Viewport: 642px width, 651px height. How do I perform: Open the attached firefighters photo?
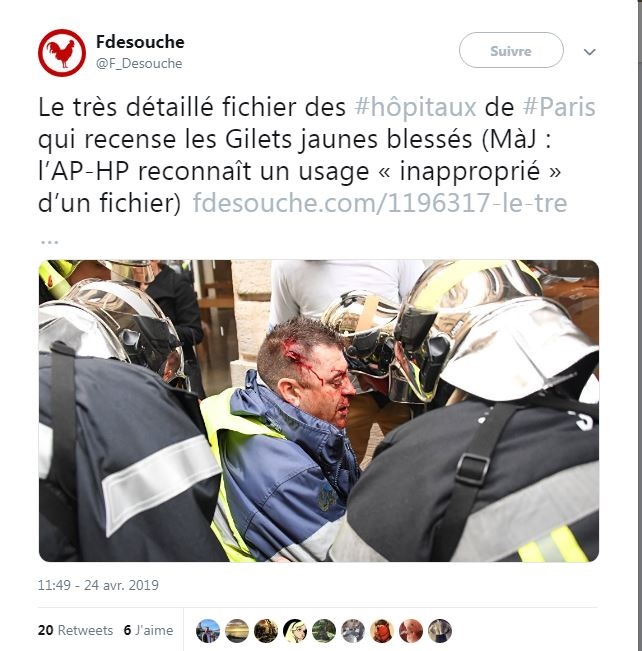(319, 411)
